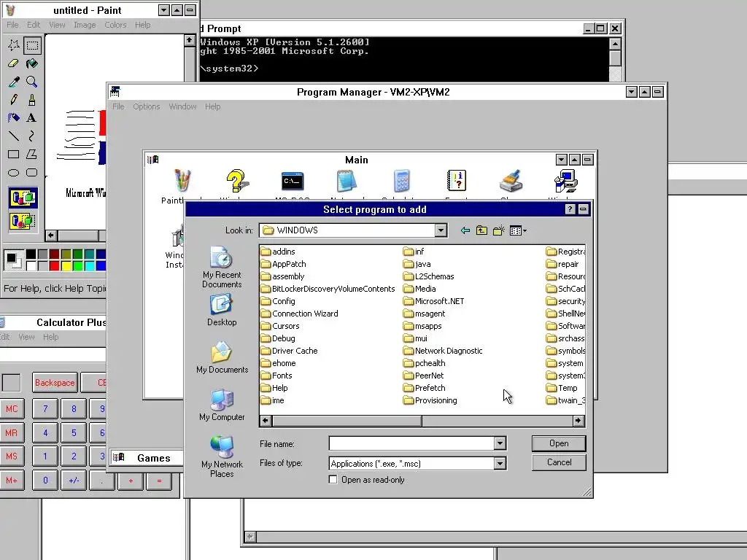Select the Free-Form Select tool in Paint

[13, 45]
